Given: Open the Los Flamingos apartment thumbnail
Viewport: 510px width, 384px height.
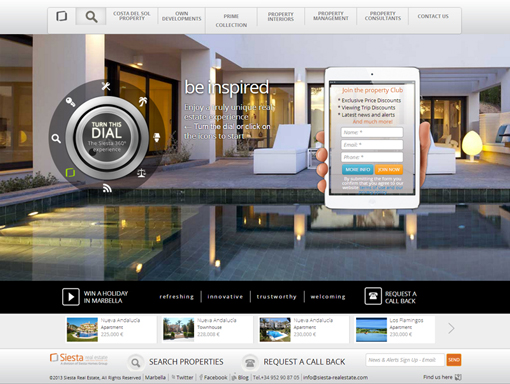Looking at the screenshot, I should [371, 329].
